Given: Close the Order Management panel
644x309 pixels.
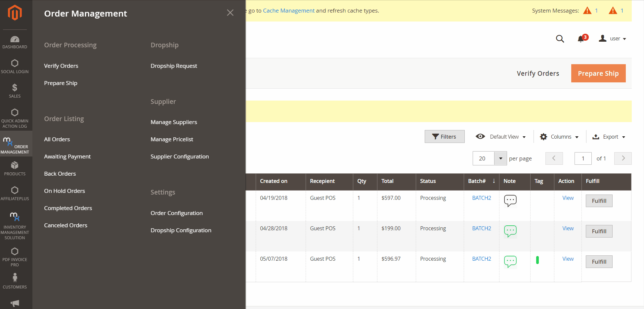Looking at the screenshot, I should coord(230,13).
